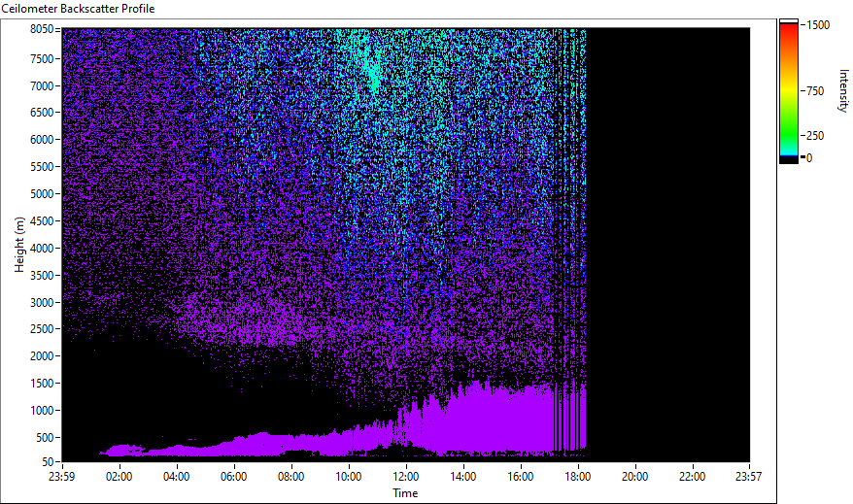The height and width of the screenshot is (504, 853).
Task: Click the 1500 height tick label on axis
Action: 42,384
